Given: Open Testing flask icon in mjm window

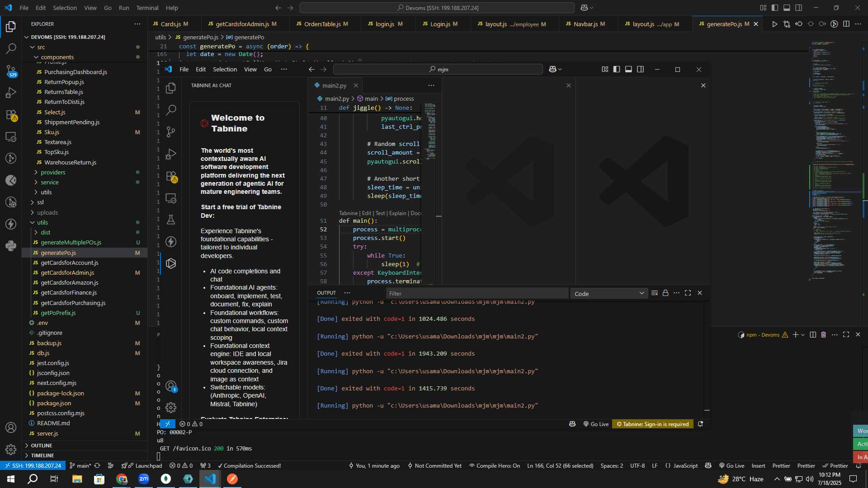Looking at the screenshot, I should (x=171, y=220).
